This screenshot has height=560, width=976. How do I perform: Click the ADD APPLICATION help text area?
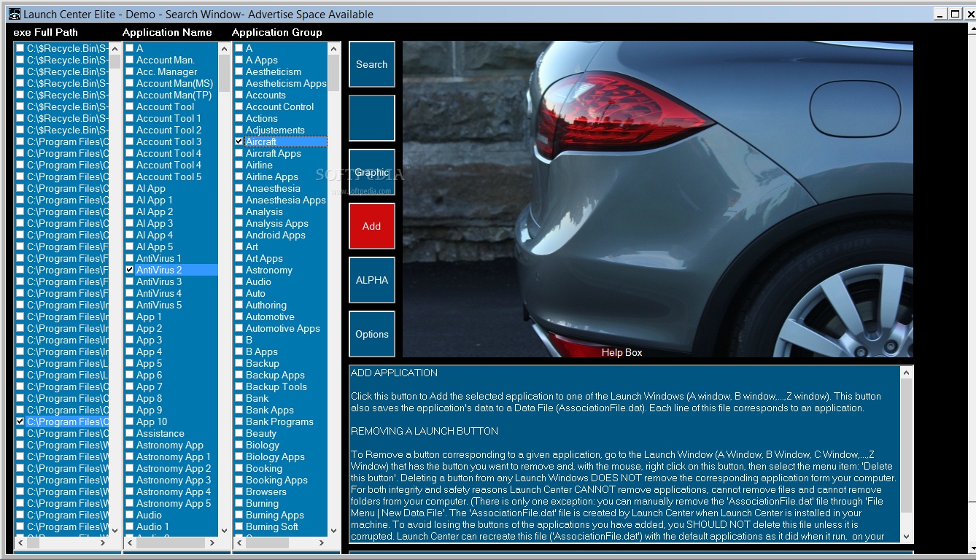pyautogui.click(x=625, y=455)
